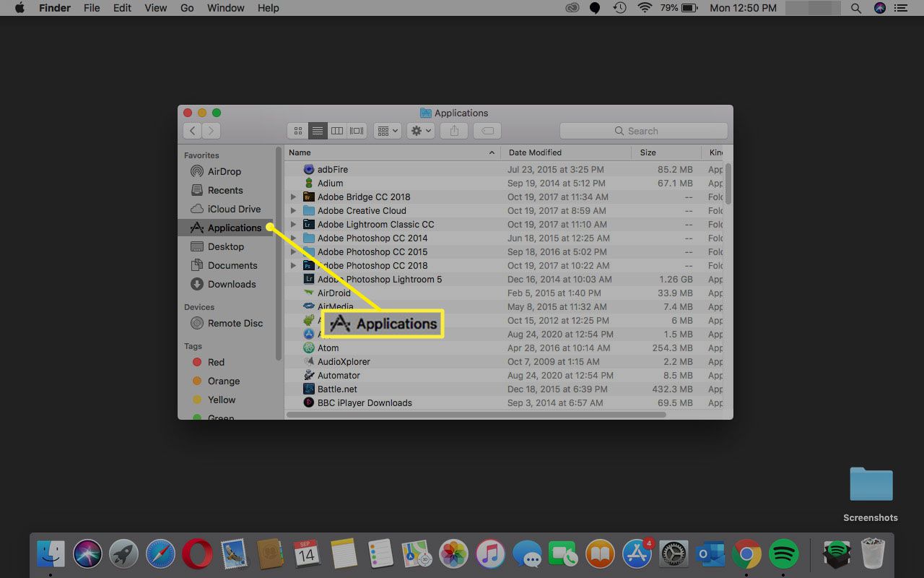Open Documents in the sidebar
924x578 pixels.
(x=225, y=265)
